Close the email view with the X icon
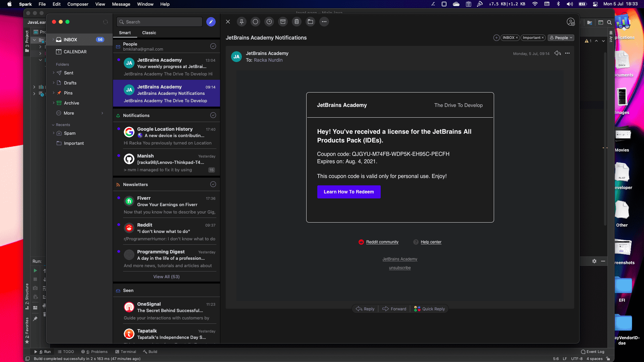644x362 pixels. coord(228,22)
